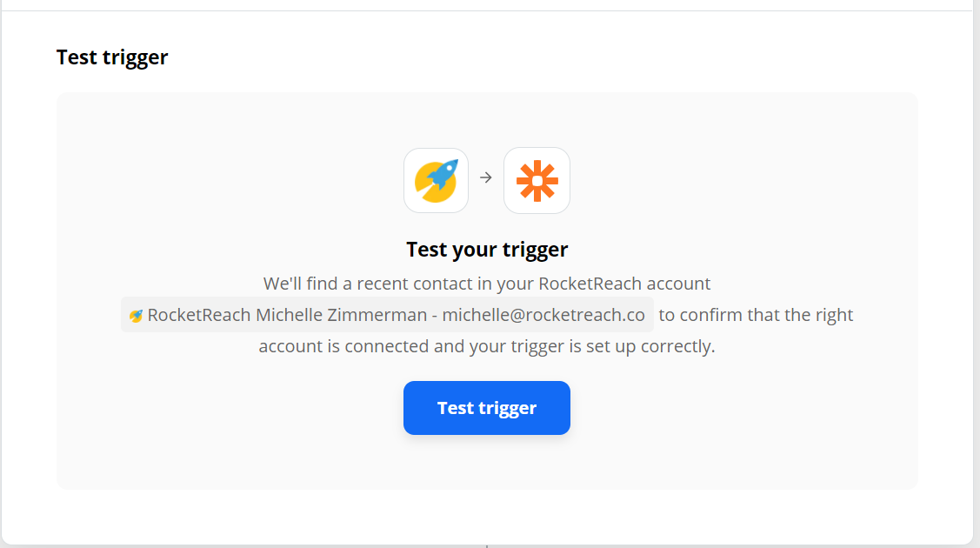Click the RocketReach rocket app icon
The width and height of the screenshot is (980, 548).
[436, 181]
